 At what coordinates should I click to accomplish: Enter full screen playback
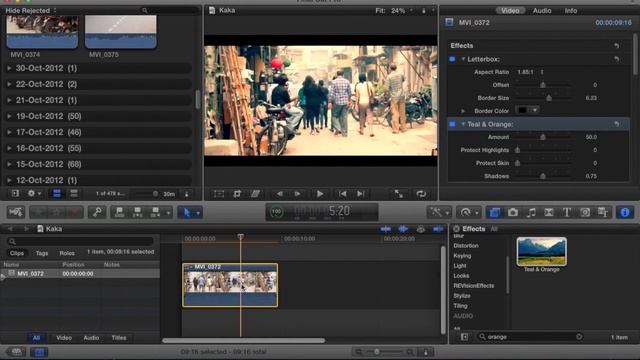(x=399, y=194)
